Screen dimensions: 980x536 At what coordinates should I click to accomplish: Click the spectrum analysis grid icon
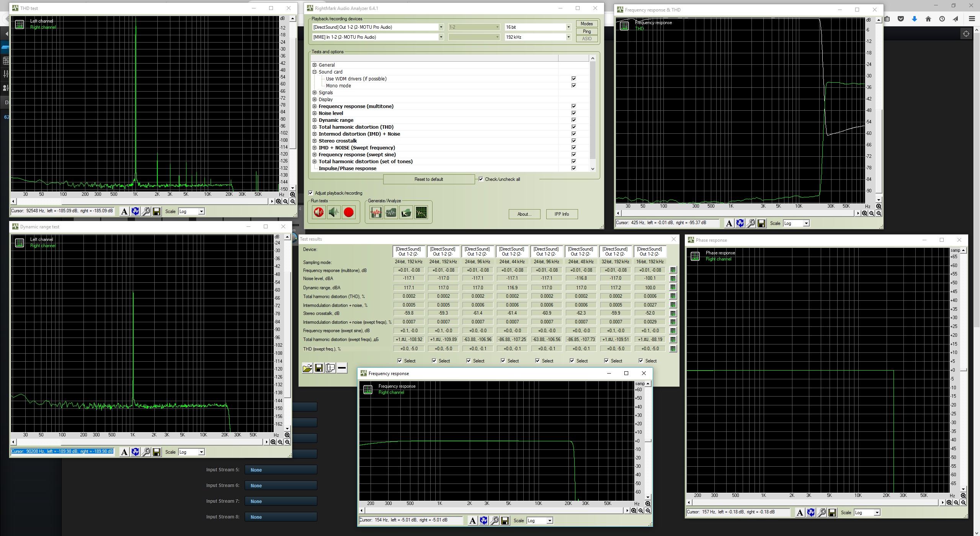click(x=421, y=212)
